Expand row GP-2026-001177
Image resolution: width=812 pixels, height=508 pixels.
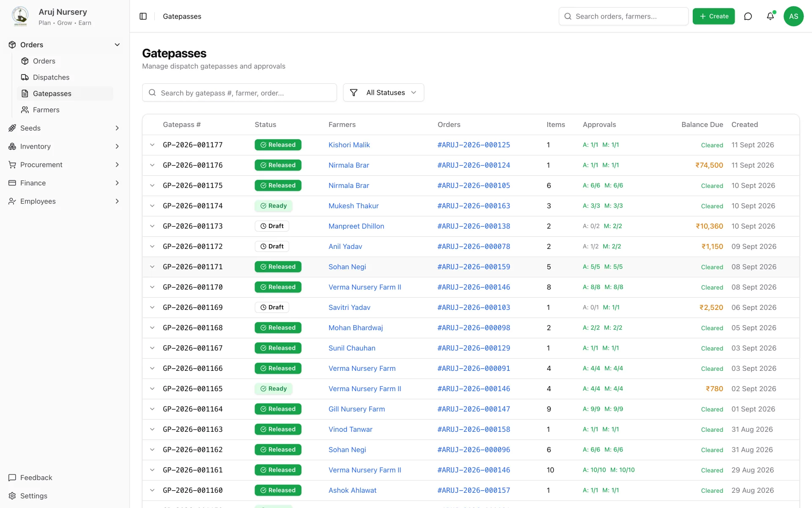coord(152,145)
